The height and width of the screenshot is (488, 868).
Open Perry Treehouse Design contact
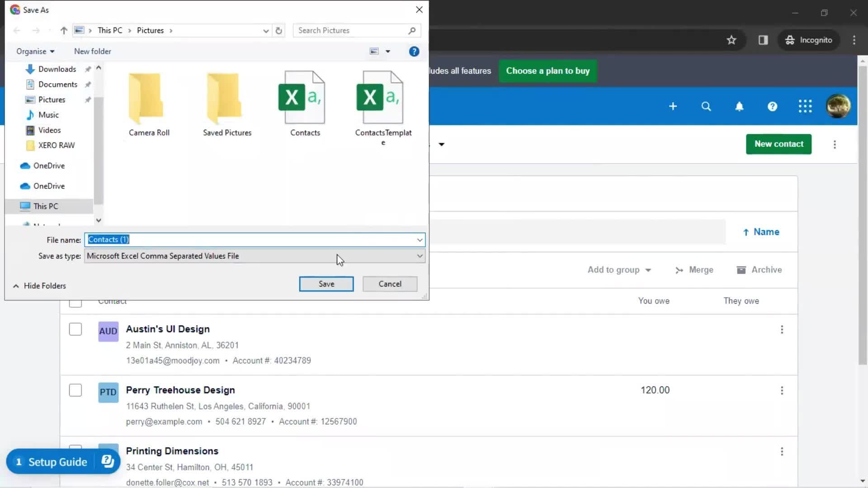(180, 390)
